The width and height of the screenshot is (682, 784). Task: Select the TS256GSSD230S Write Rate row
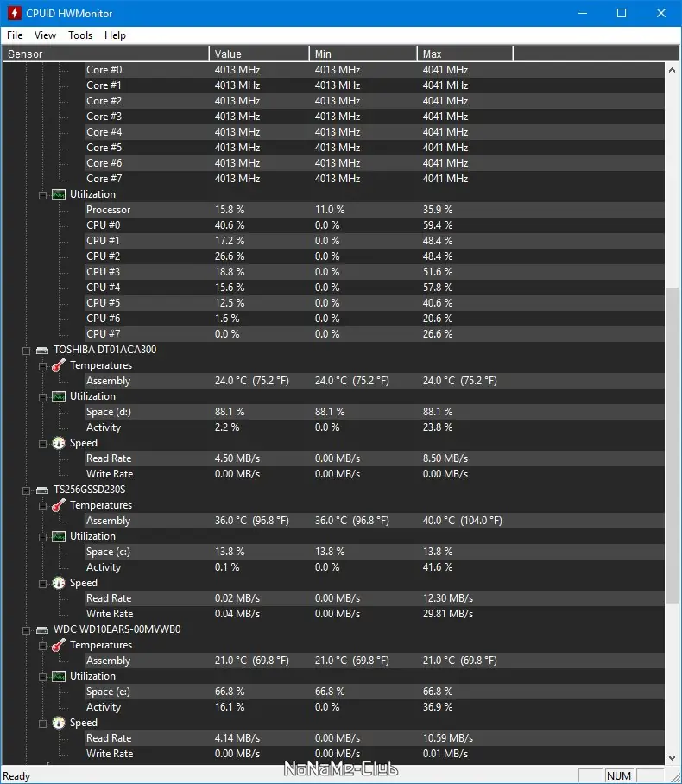[x=374, y=614]
